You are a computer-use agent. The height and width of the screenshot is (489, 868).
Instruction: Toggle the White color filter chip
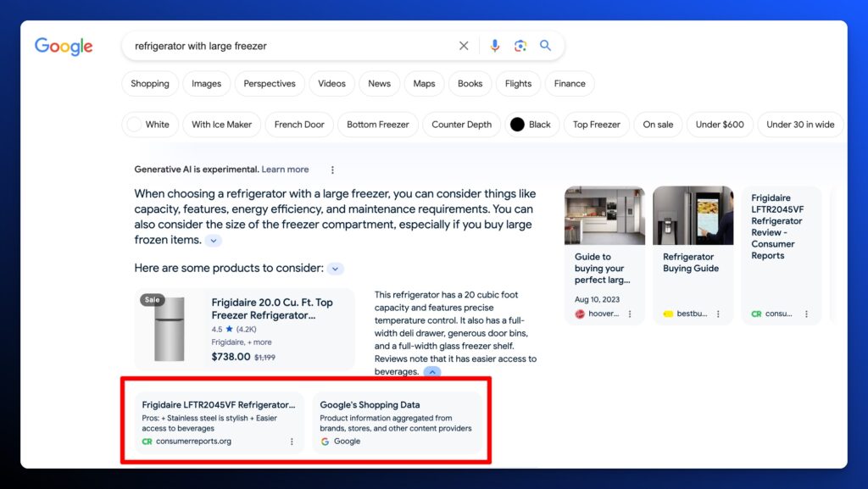(x=149, y=125)
